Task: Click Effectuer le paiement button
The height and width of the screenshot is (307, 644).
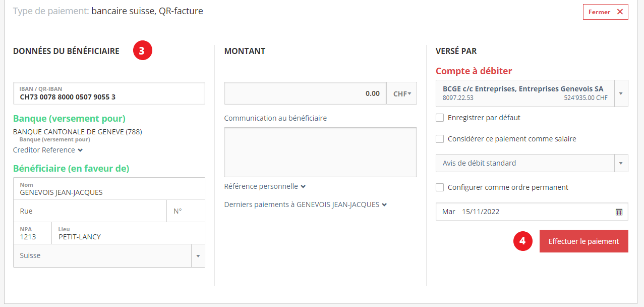Action: coord(584,241)
